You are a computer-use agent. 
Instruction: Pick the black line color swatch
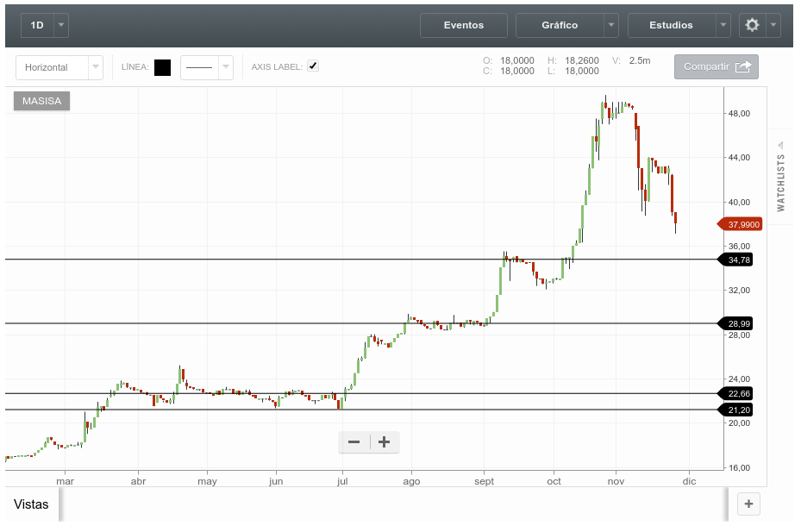162,67
